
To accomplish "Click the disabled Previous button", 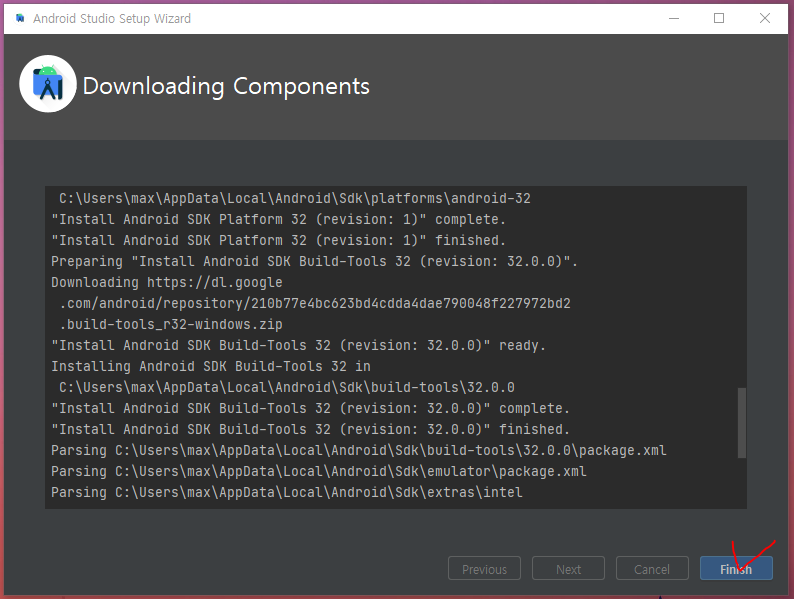I will 484,568.
